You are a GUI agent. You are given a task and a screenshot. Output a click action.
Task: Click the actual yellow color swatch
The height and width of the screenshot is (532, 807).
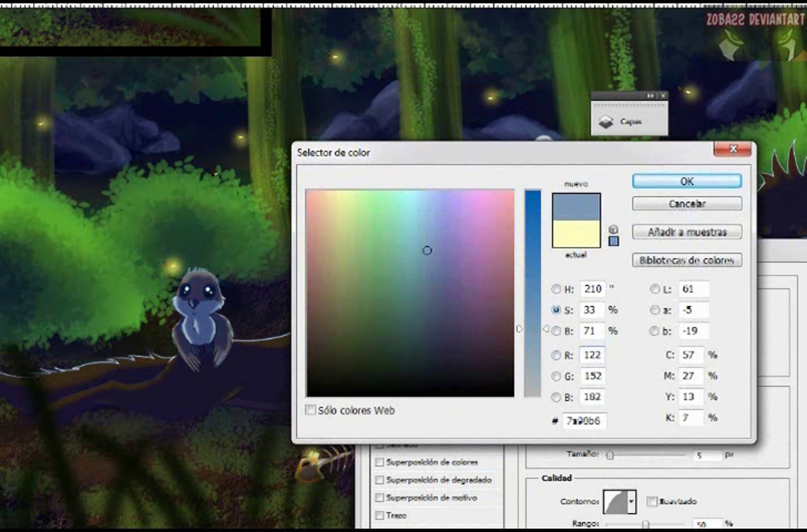[x=576, y=234]
